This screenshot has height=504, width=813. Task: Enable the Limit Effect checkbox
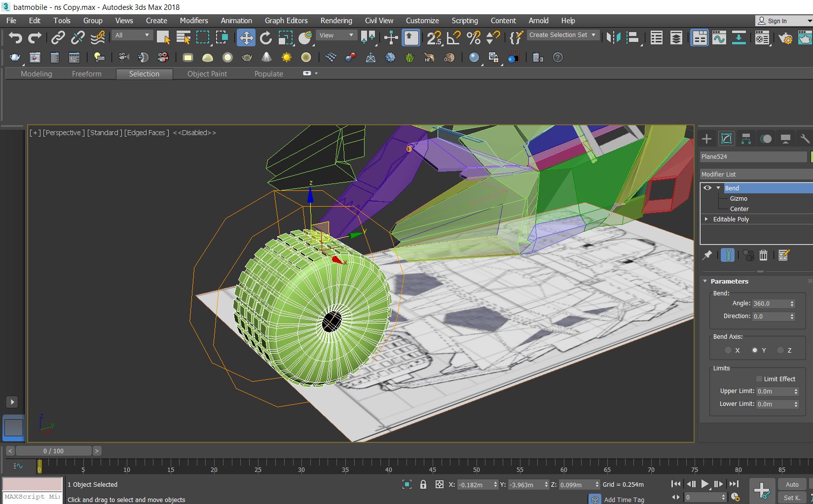pyautogui.click(x=759, y=379)
